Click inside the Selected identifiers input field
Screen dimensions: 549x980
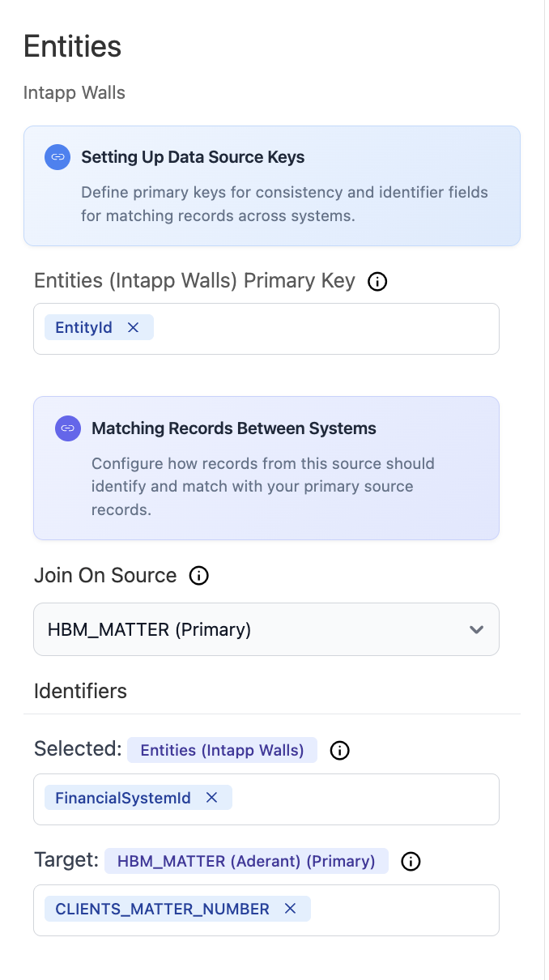(364, 798)
